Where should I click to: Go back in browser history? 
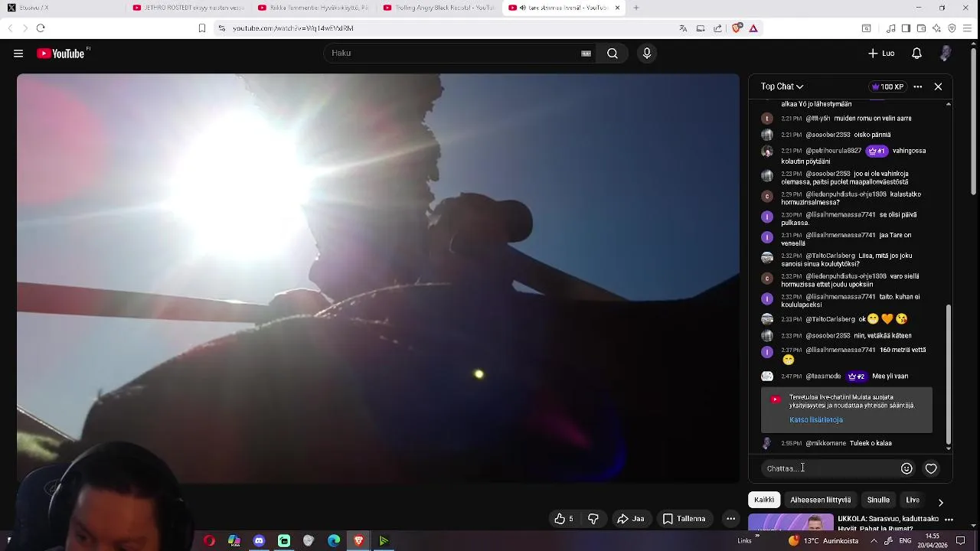[10, 28]
